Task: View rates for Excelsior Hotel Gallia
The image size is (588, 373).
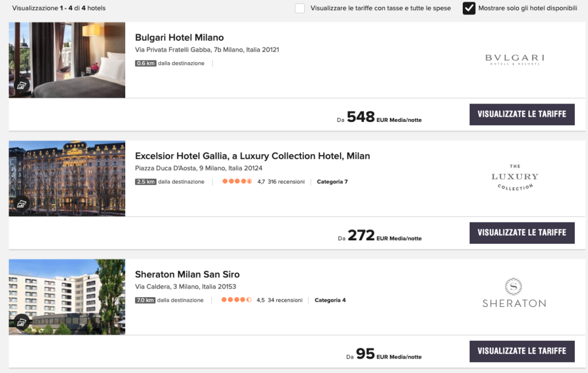Action: coord(522,233)
